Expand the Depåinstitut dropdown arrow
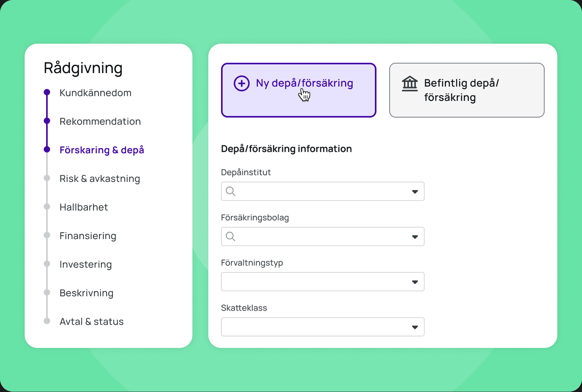582x392 pixels. (x=415, y=192)
